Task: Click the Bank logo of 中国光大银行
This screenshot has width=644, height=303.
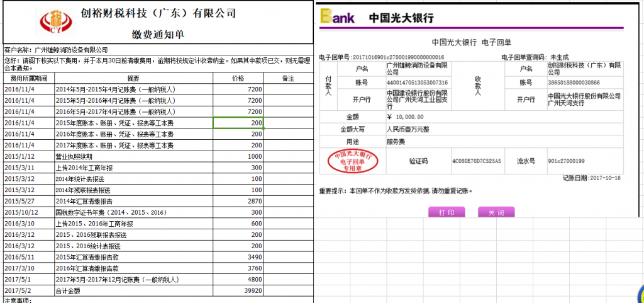Action: click(337, 17)
